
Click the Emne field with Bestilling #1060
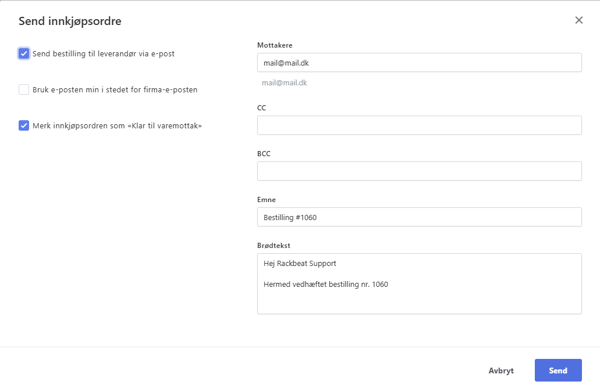[x=419, y=217]
